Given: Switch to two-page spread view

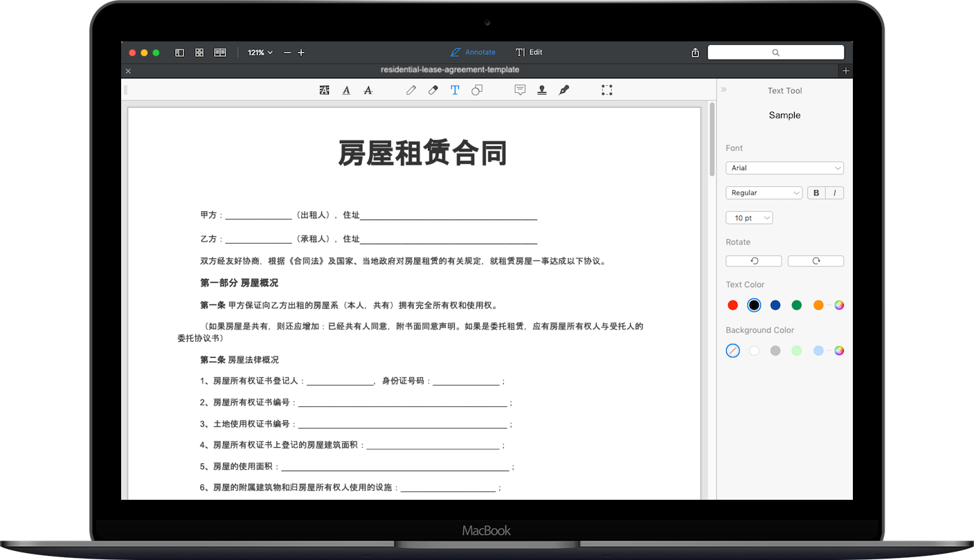Looking at the screenshot, I should point(220,53).
